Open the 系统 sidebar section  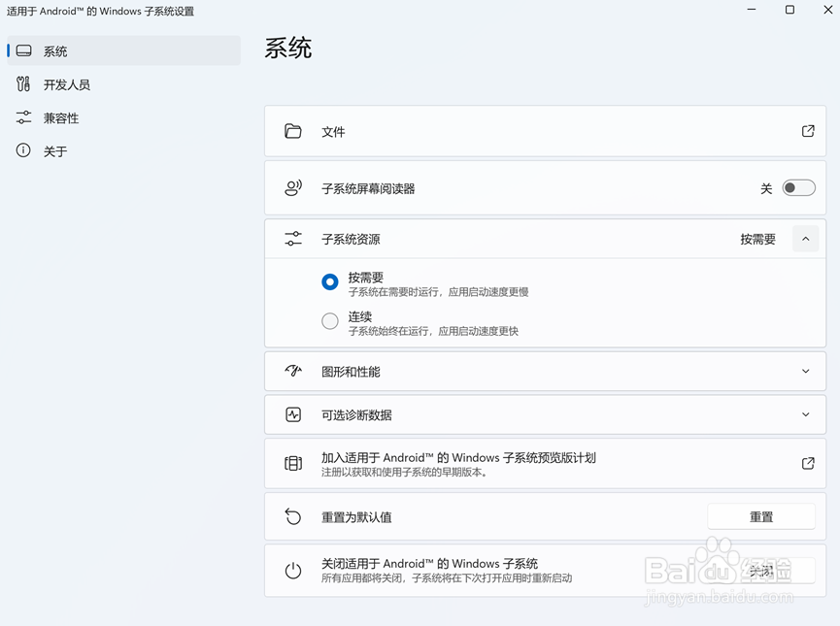click(x=123, y=50)
